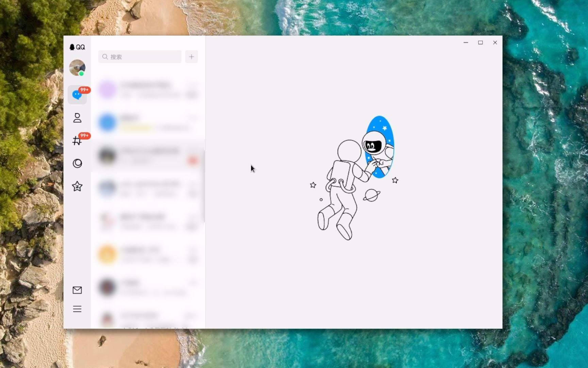Open the hamburger main menu icon

(77, 309)
